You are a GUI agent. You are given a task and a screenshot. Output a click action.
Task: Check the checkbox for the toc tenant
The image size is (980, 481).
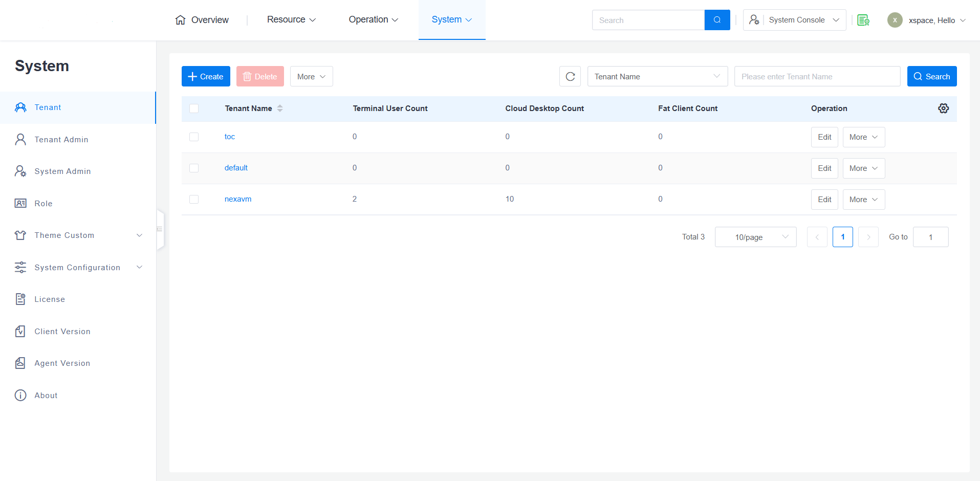[x=194, y=137]
